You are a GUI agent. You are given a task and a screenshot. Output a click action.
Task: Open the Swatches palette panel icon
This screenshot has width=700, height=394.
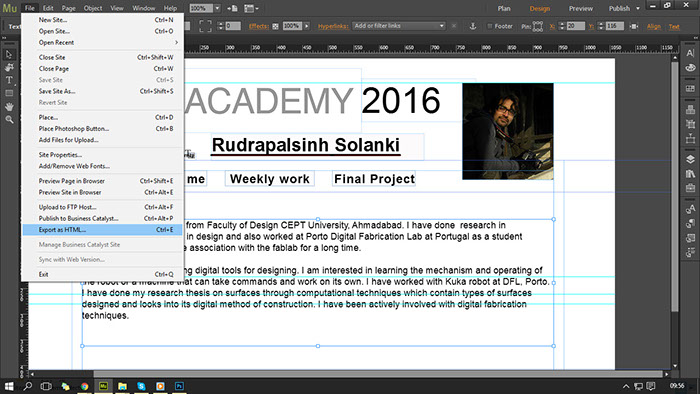[x=690, y=68]
